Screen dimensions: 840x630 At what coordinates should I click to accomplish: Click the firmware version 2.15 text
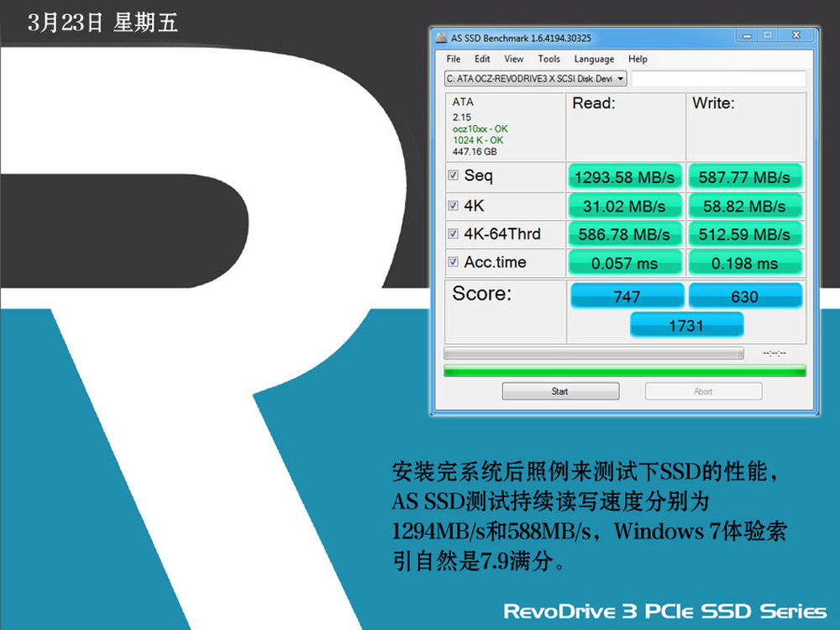462,118
